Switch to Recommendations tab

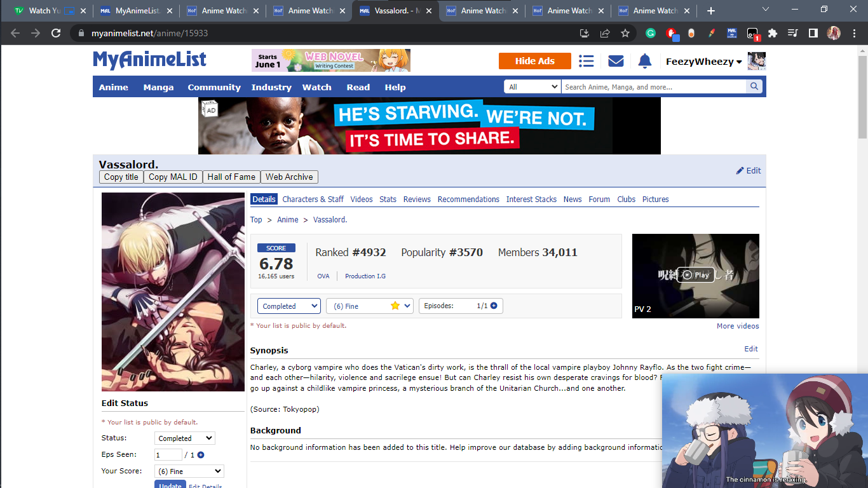468,200
